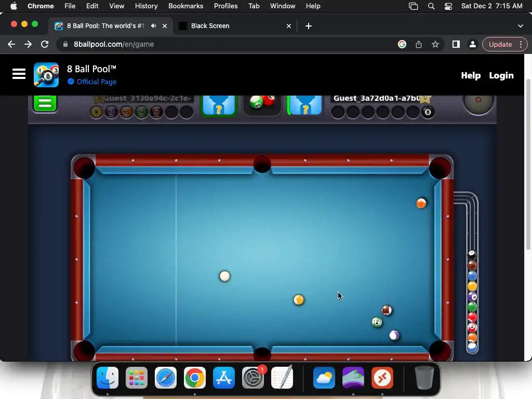532x399 pixels.
Task: Click the center ball-type indicator
Action: (262, 105)
